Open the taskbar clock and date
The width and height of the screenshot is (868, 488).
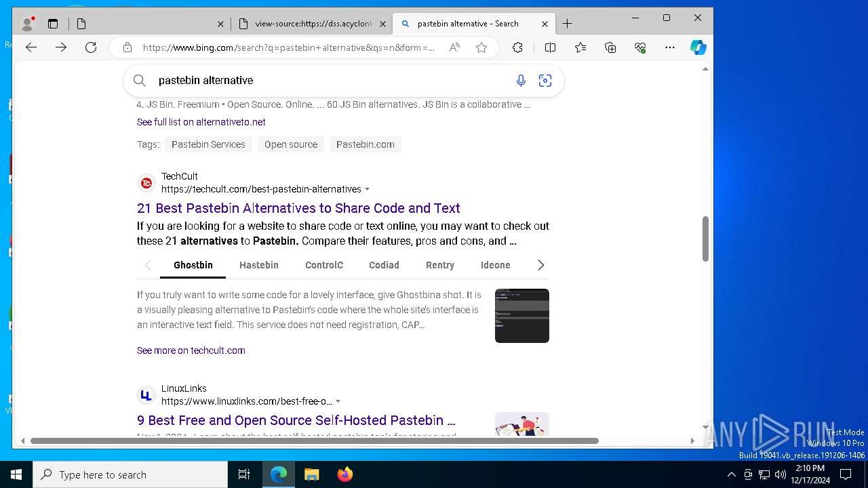(810, 474)
